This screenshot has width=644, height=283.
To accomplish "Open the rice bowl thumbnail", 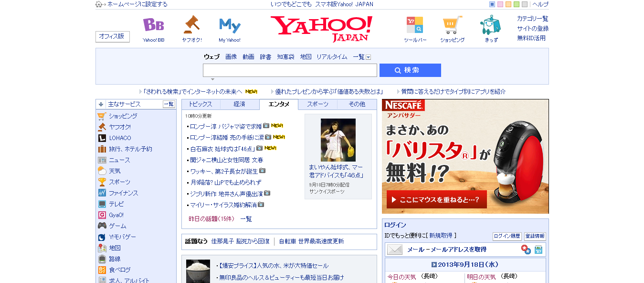I will [x=198, y=271].
